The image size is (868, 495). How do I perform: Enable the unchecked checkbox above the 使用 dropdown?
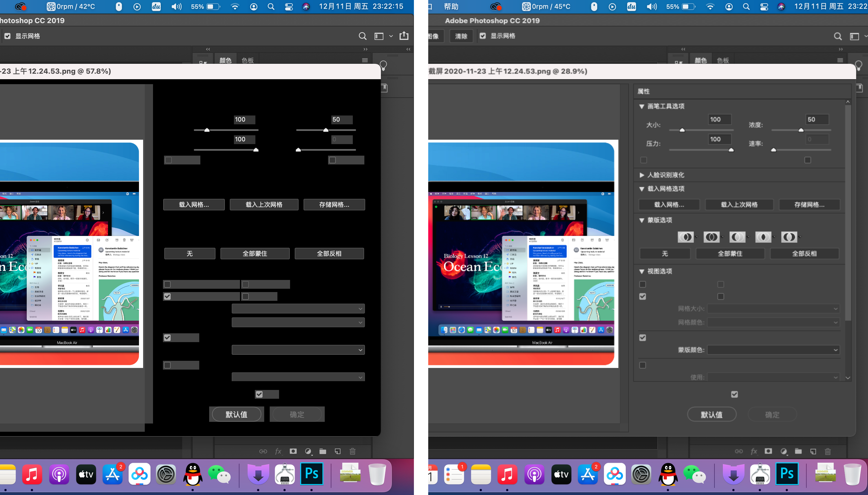643,365
